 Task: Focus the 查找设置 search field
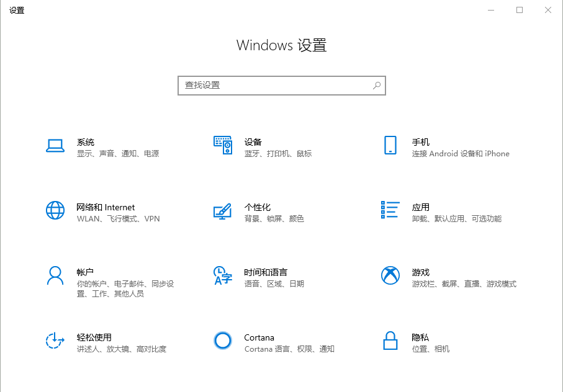[x=282, y=86]
